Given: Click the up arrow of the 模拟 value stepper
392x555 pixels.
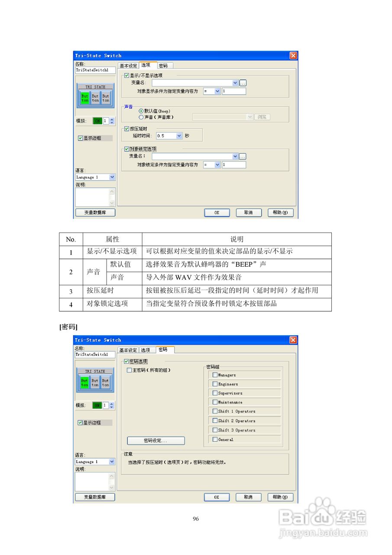Looking at the screenshot, I should click(111, 119).
